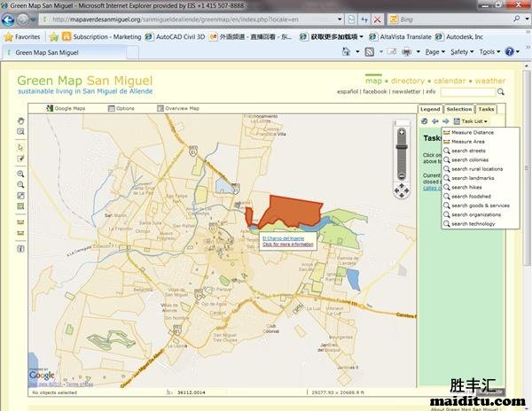Choose 'Measure Distance' from the task list
The width and height of the screenshot is (532, 411).
472,132
